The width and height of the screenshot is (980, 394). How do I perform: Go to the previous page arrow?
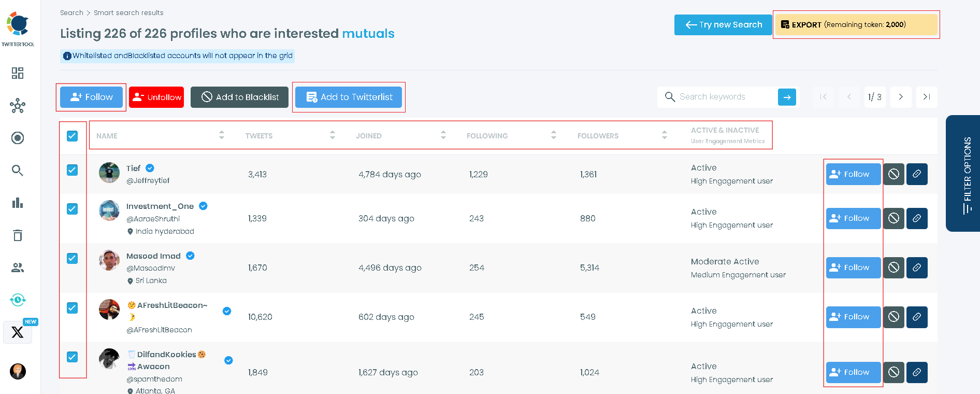pyautogui.click(x=849, y=97)
